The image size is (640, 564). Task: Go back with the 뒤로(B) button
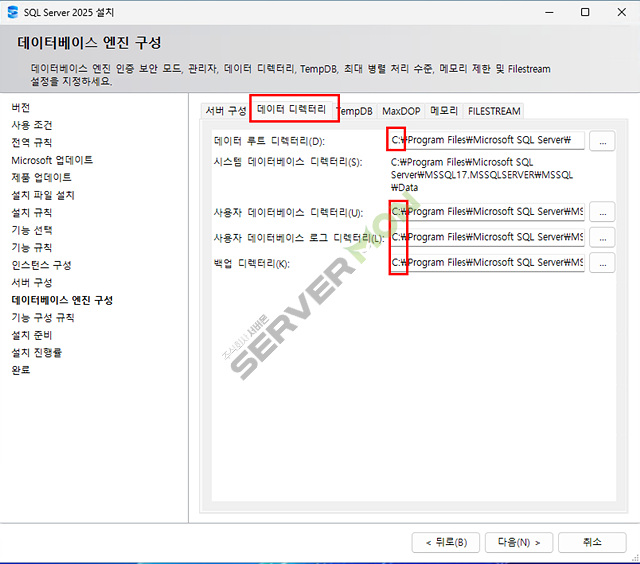click(x=446, y=542)
